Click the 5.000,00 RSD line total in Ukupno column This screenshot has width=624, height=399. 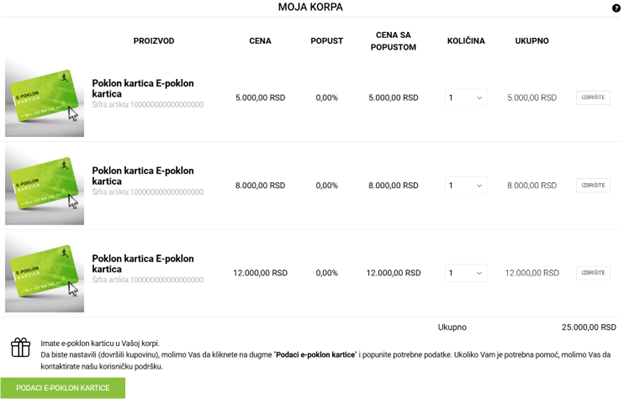click(532, 97)
